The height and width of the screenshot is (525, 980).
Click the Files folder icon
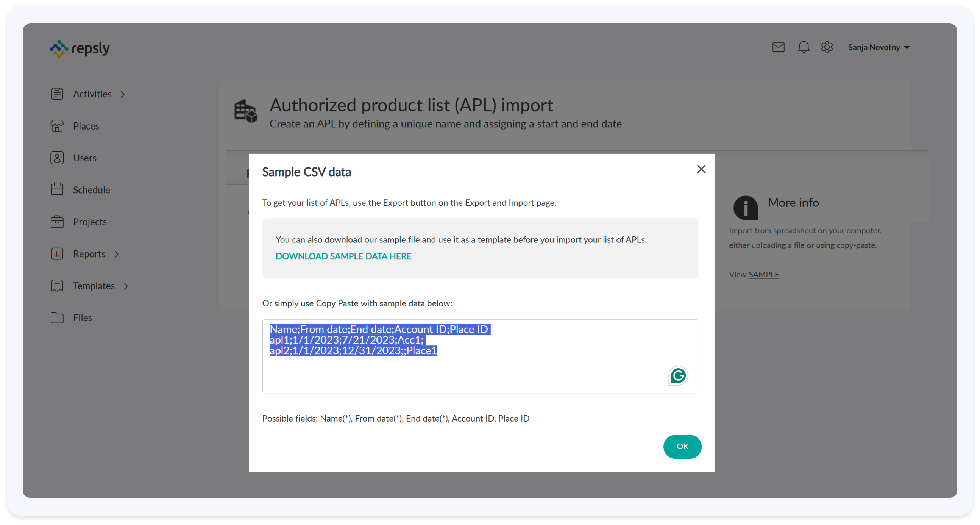[x=57, y=317]
